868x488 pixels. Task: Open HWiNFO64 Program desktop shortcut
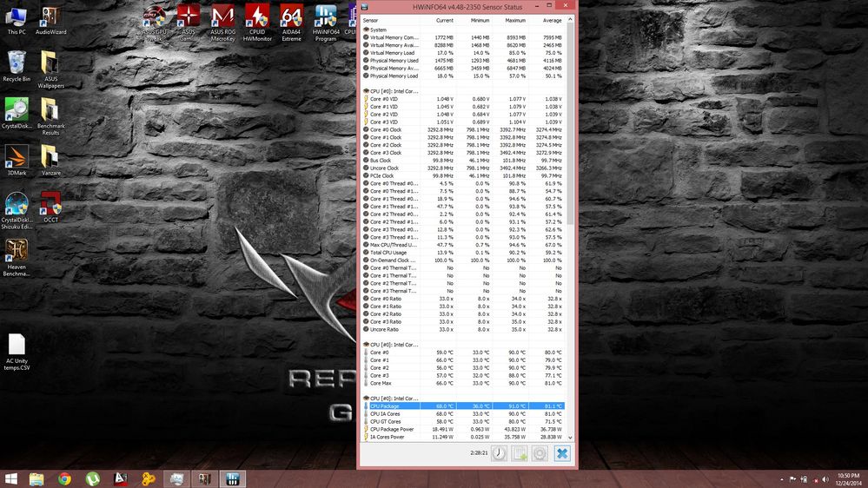click(x=326, y=23)
